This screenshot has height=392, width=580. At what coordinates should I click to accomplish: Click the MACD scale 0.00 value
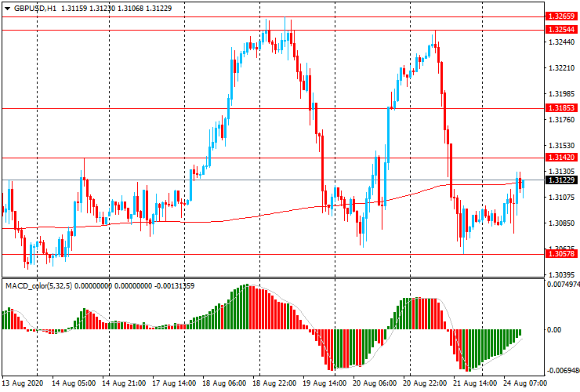553,330
